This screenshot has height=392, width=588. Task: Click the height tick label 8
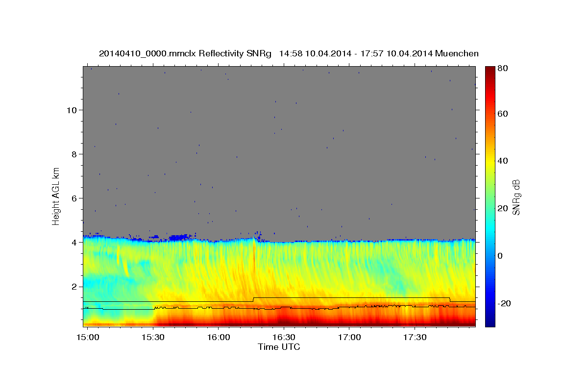pos(74,154)
